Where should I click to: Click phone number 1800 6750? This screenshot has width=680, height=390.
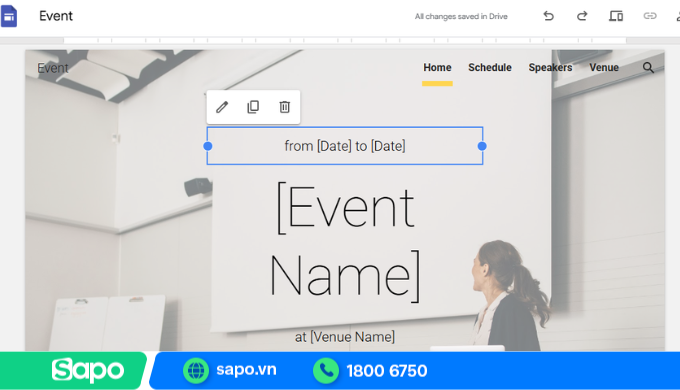tap(387, 371)
